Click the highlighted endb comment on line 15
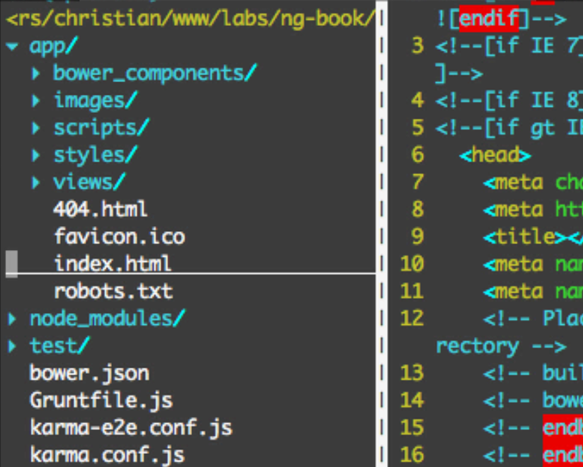583x467 pixels. 563,428
